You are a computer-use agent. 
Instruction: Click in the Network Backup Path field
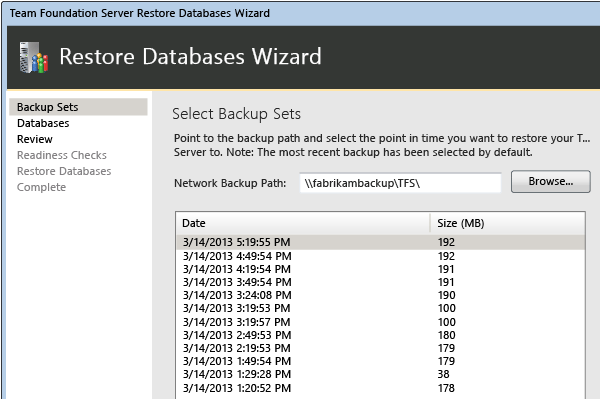(400, 183)
